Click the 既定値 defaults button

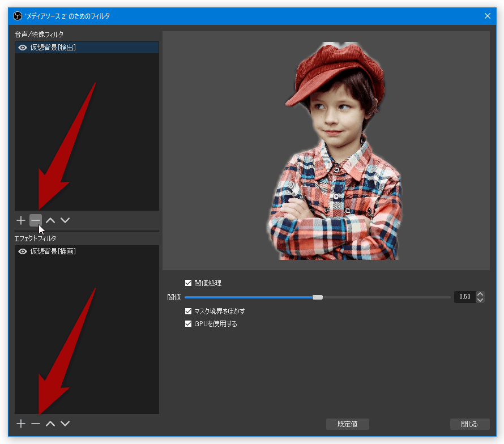[348, 424]
